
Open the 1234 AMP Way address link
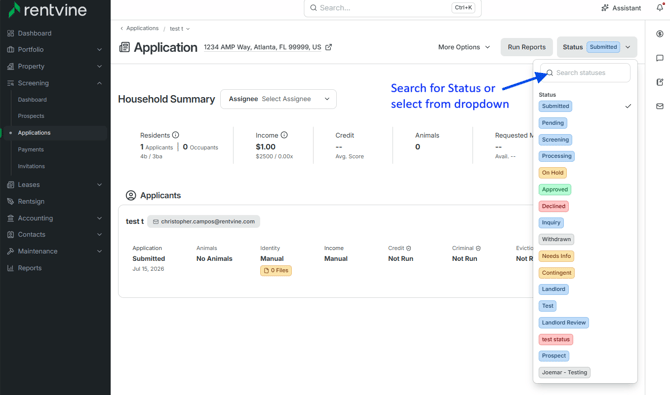[x=262, y=47]
